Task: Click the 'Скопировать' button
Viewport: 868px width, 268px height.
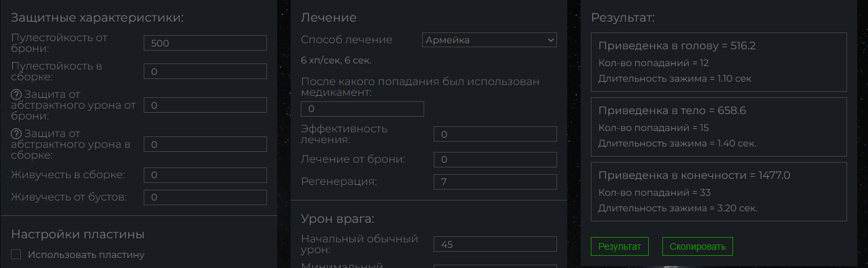Action: [x=697, y=246]
